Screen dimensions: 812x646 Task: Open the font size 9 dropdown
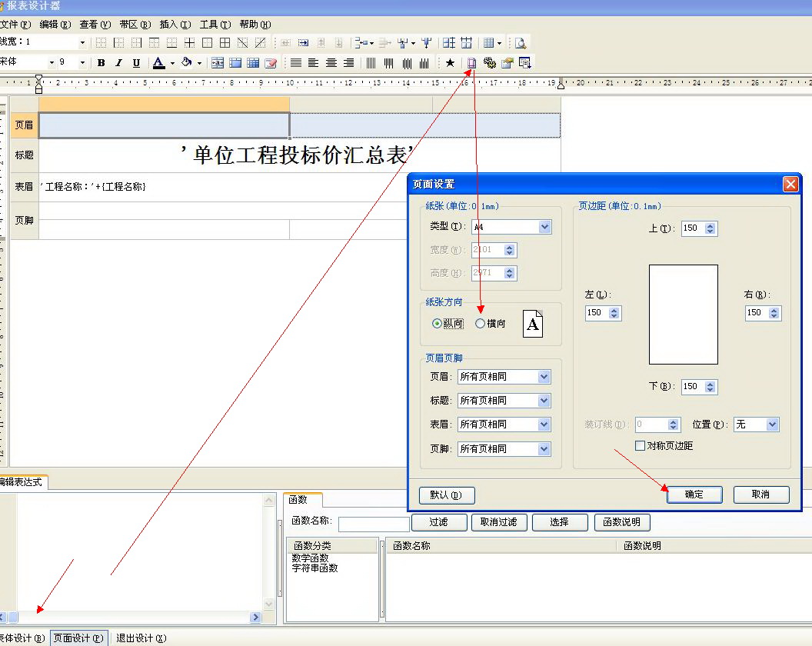pyautogui.click(x=82, y=63)
